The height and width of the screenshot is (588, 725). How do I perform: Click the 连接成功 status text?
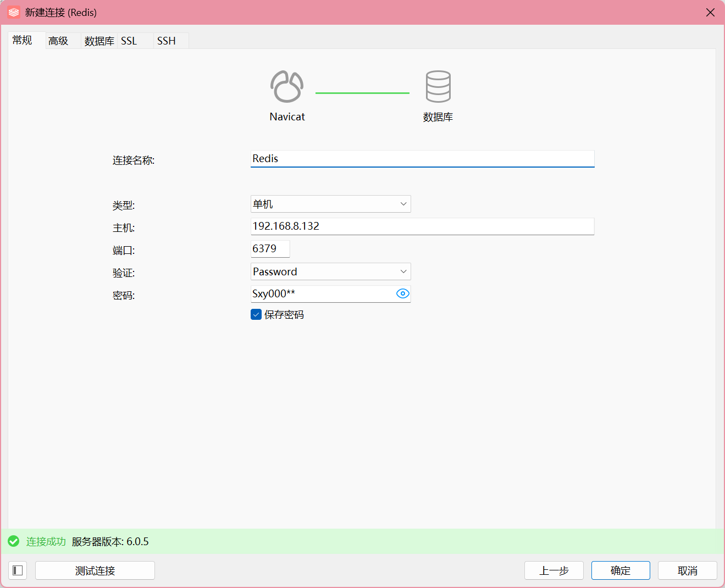46,541
